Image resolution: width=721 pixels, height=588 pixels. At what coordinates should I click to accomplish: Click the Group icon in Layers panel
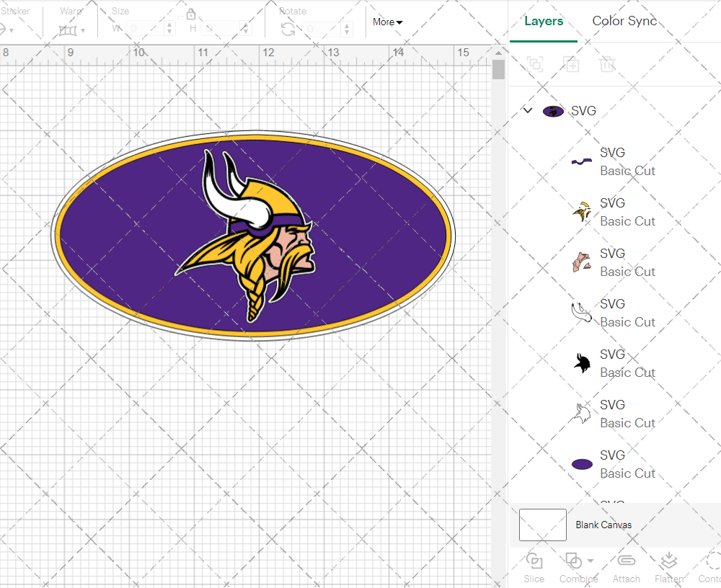(535, 65)
